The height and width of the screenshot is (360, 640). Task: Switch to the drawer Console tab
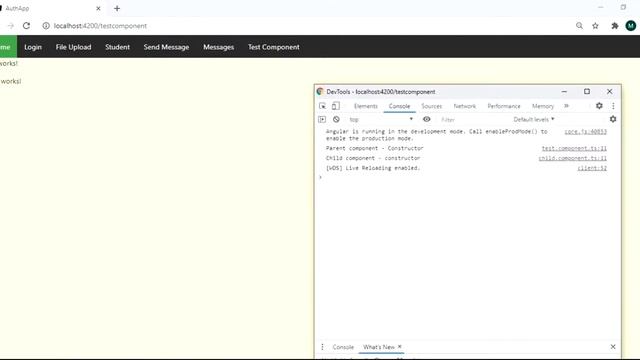coord(343,347)
